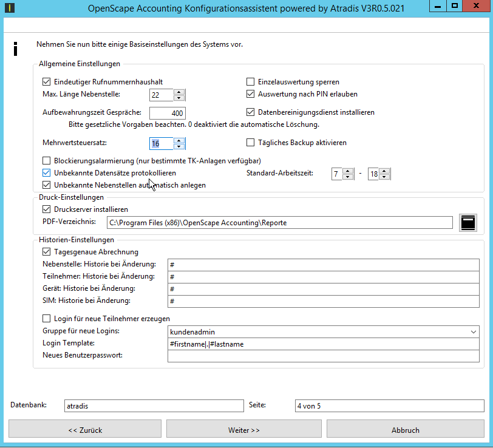The height and width of the screenshot is (448, 493).
Task: Uncheck Druckserver installieren
Action: coord(47,209)
